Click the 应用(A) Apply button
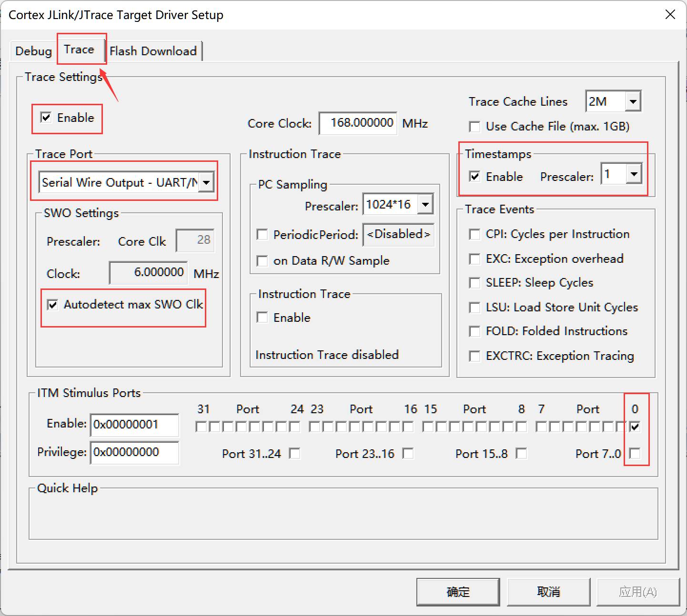This screenshot has width=687, height=616. point(638,592)
